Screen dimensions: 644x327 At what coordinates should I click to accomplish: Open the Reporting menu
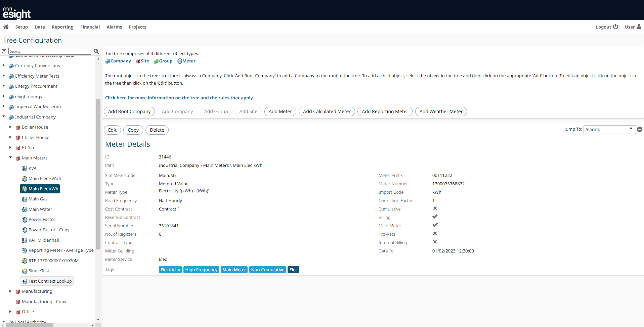[x=62, y=27]
